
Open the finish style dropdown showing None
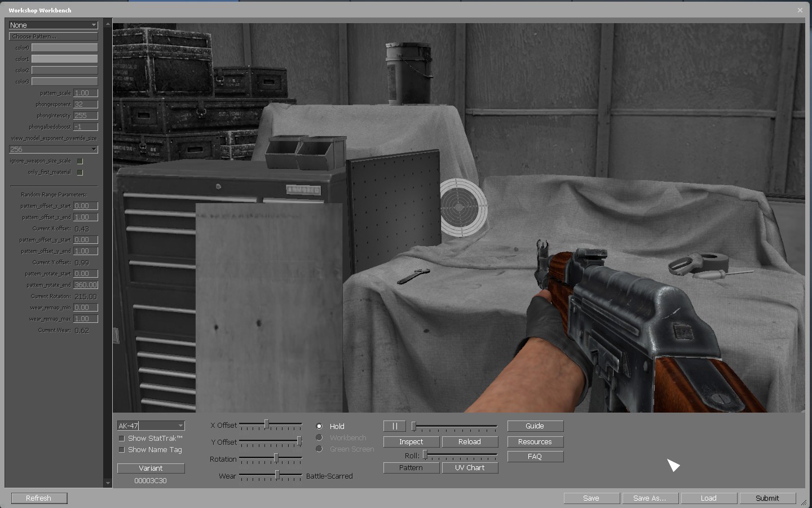click(x=54, y=25)
